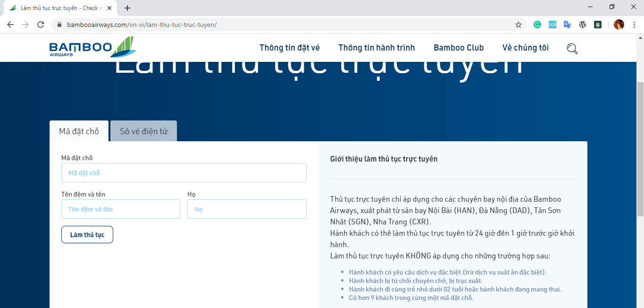Open the Thông tin đặt vé menu
The width and height of the screenshot is (644, 308).
[289, 48]
